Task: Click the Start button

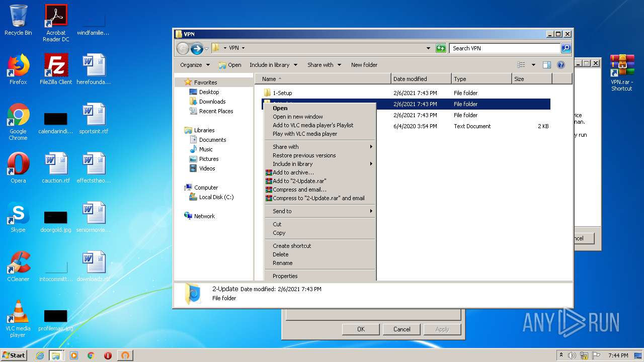Action: click(14, 355)
